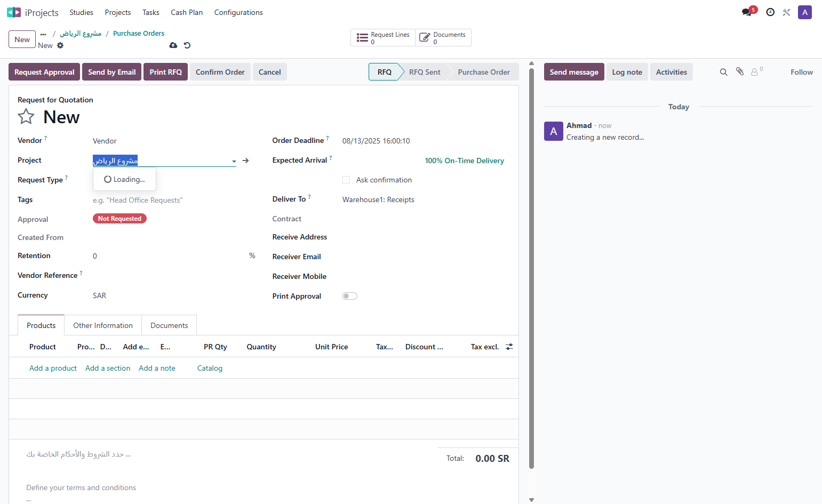Viewport: 822px width, 504px height.
Task: Save the record manually with cloud icon
Action: pyautogui.click(x=173, y=45)
